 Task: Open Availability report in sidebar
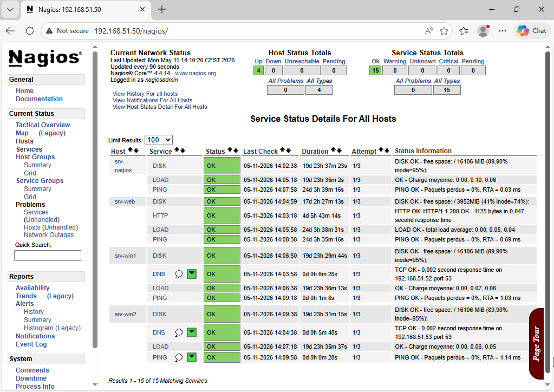pos(32,288)
